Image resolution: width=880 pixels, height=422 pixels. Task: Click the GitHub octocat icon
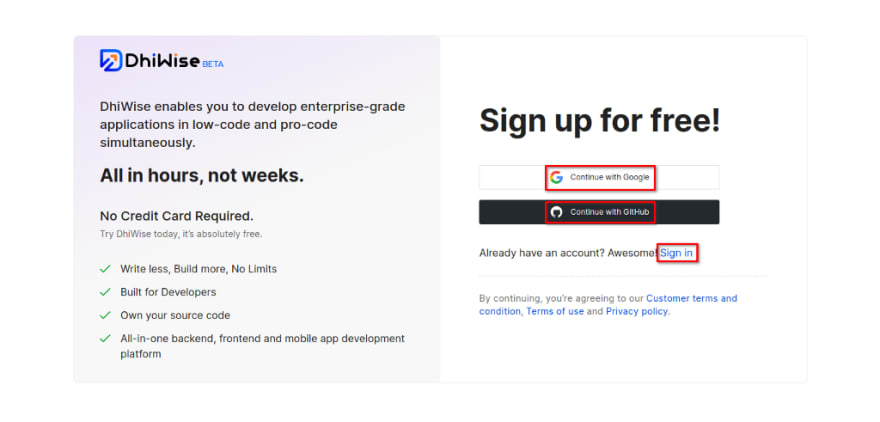tap(556, 212)
